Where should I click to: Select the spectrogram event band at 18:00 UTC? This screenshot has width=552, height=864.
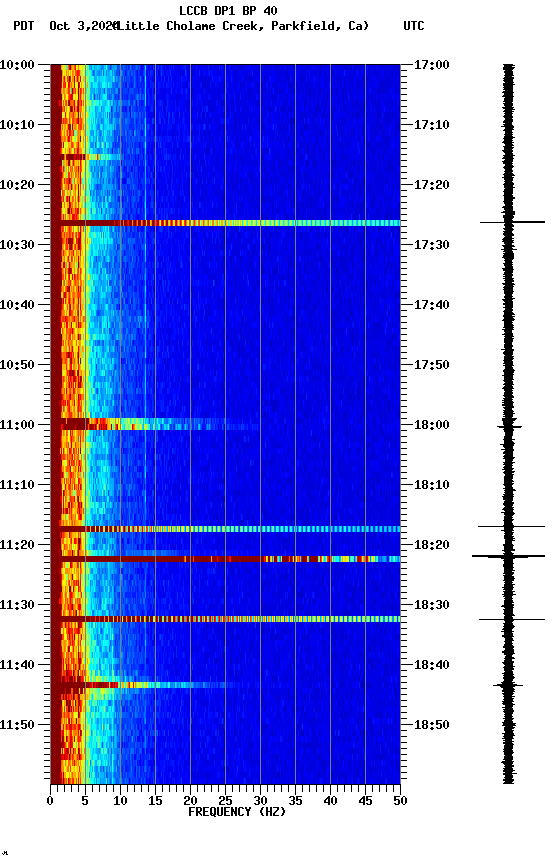coord(155,424)
